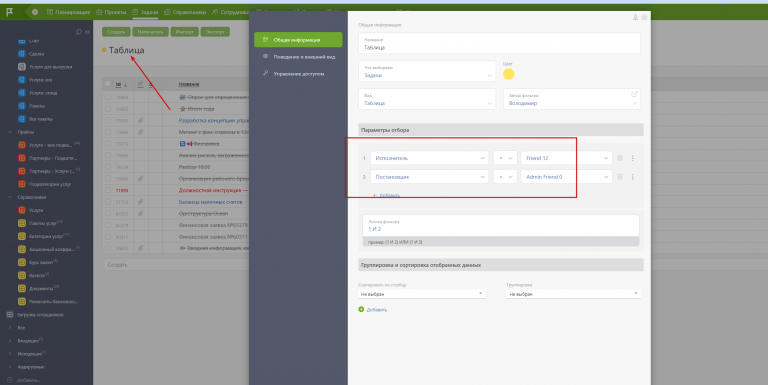Click the Название input field
The image size is (768, 385).
click(x=499, y=44)
